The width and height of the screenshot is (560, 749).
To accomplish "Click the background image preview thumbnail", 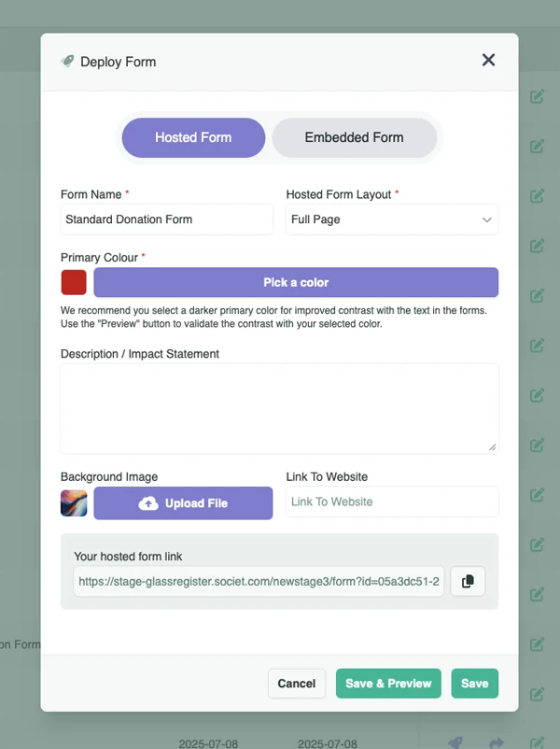I will click(x=74, y=503).
